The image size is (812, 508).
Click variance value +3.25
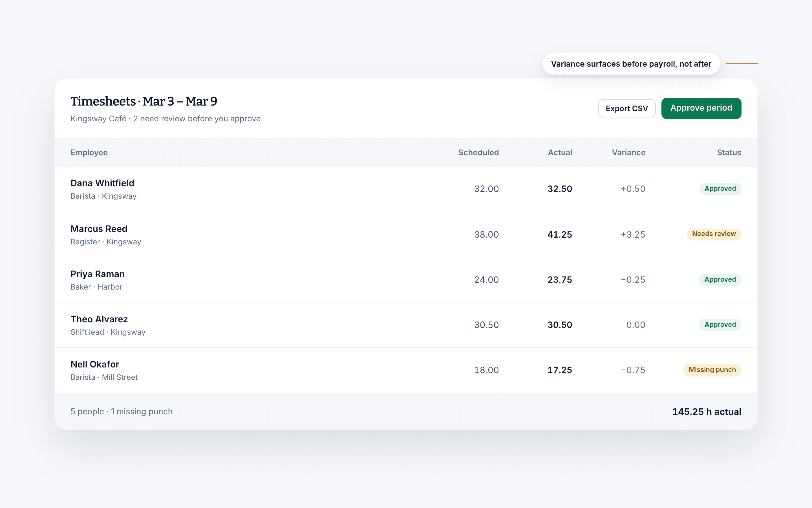click(x=633, y=235)
